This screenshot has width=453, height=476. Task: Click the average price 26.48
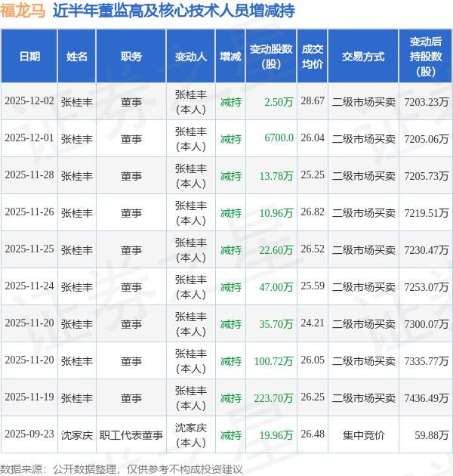[x=313, y=434]
